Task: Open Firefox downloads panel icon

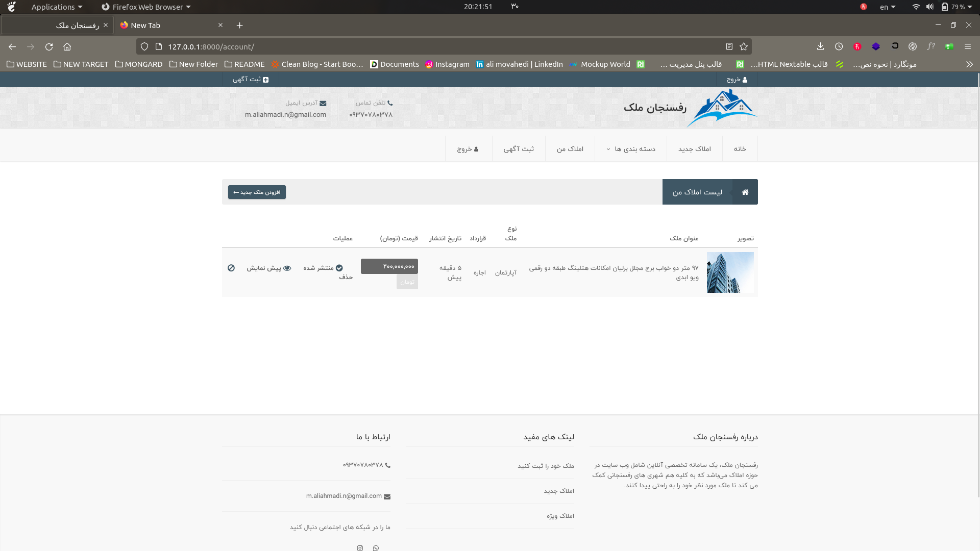Action: point(820,46)
